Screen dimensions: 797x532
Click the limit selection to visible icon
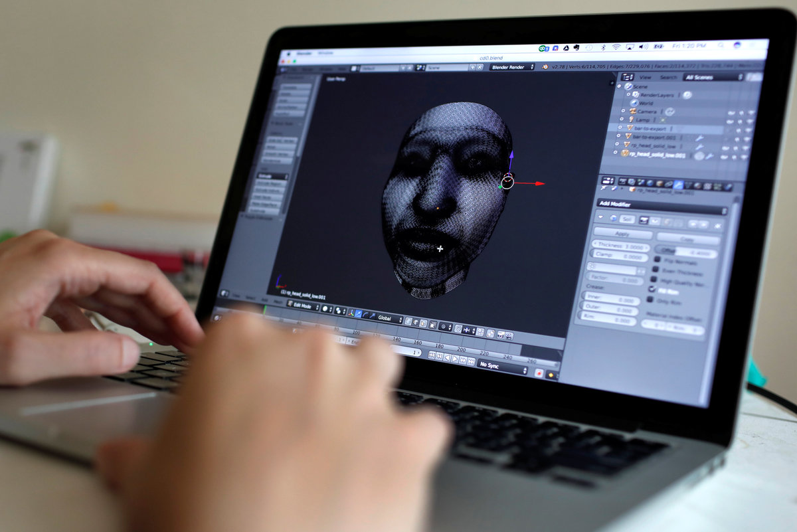click(x=433, y=325)
